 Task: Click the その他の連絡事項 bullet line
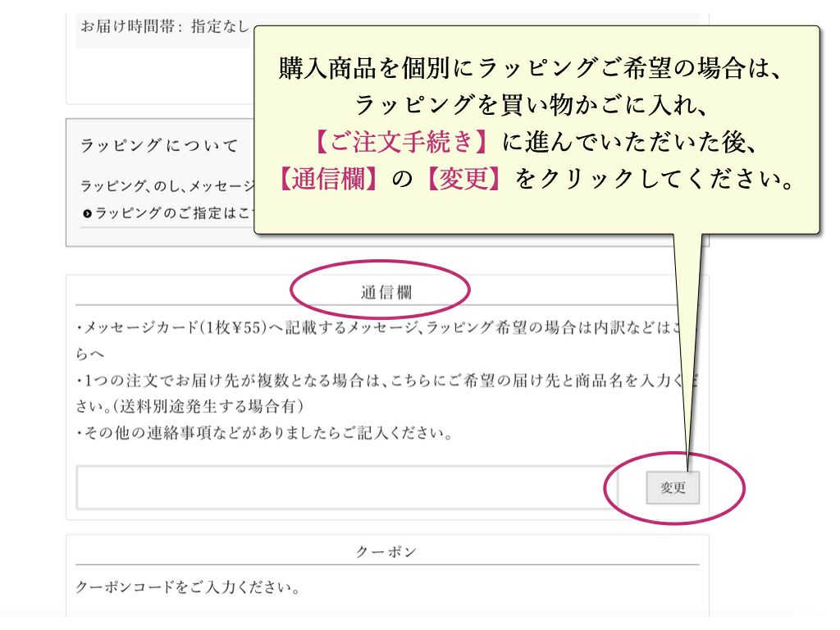coord(264,432)
